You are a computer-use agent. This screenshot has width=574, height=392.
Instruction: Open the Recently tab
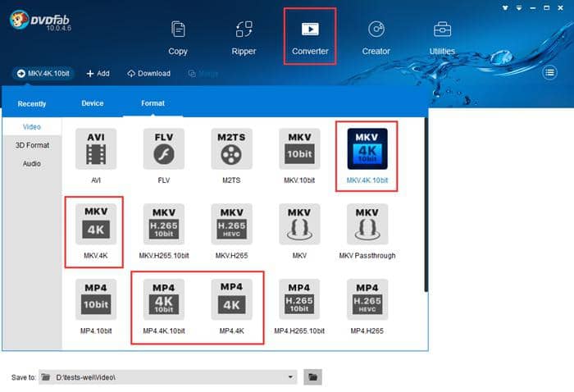[32, 104]
